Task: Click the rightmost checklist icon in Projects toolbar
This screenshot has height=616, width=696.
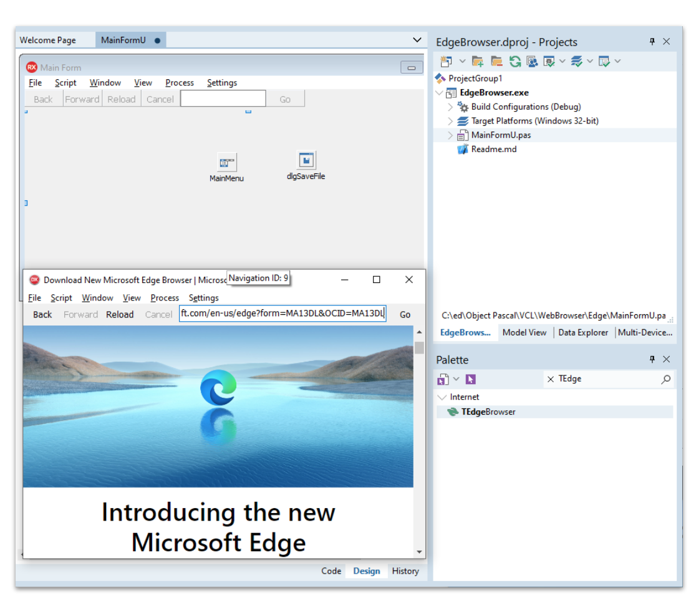Action: click(x=604, y=61)
